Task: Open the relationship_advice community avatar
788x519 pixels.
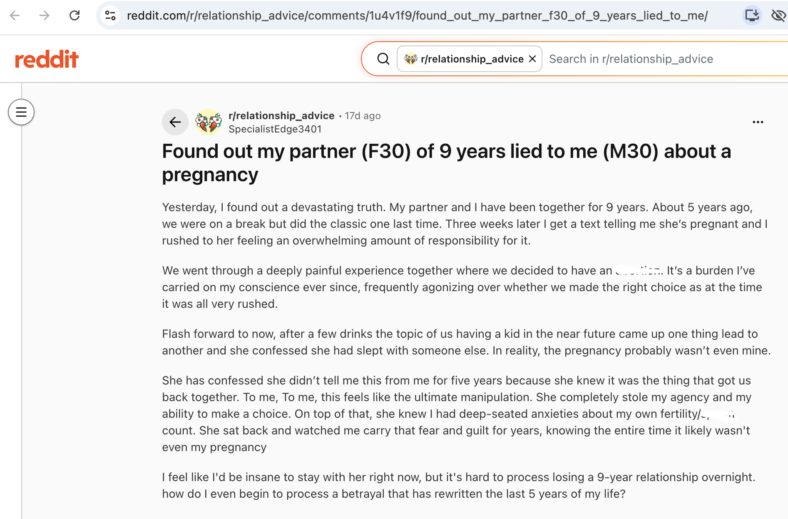Action: [x=209, y=122]
